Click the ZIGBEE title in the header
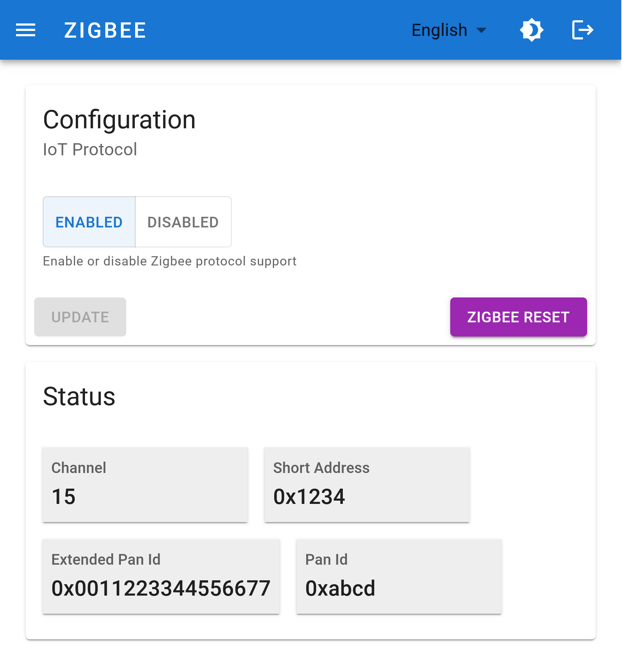This screenshot has width=622, height=672. coord(105,30)
